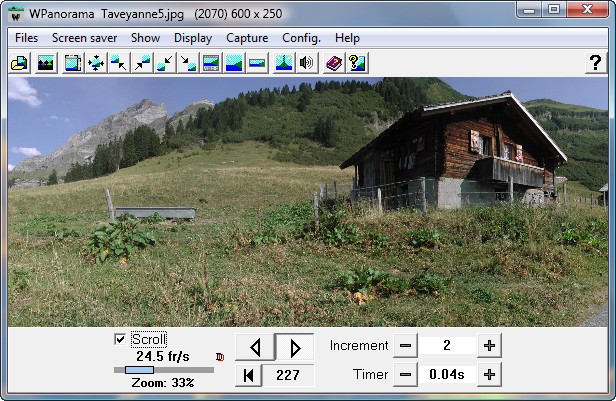Close the WPanorama window
The height and width of the screenshot is (401, 616).
click(x=587, y=10)
